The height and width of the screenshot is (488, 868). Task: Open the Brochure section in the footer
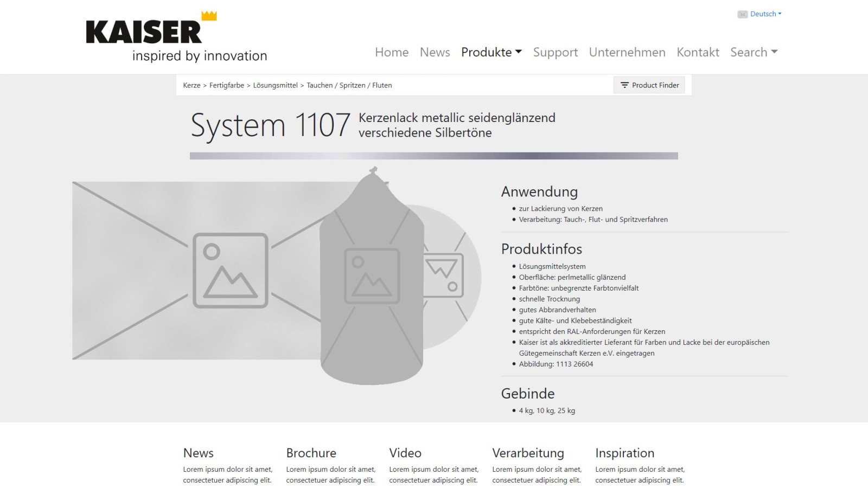click(x=310, y=453)
